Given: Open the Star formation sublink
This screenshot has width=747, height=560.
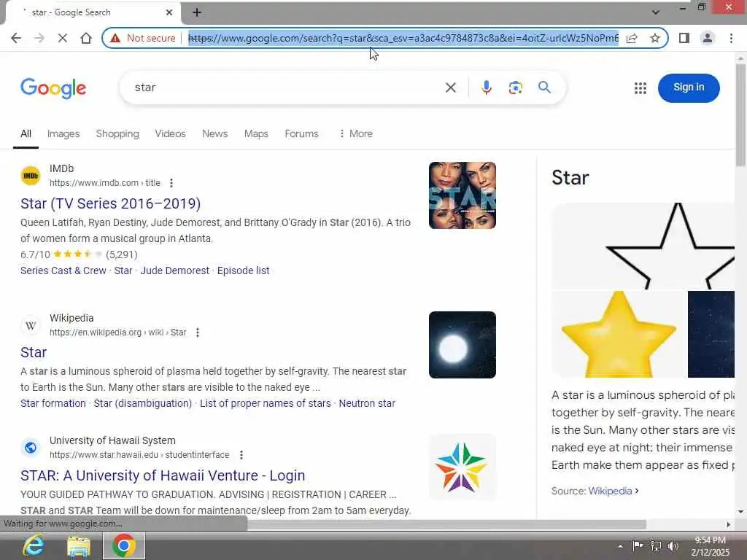Looking at the screenshot, I should pos(53,403).
